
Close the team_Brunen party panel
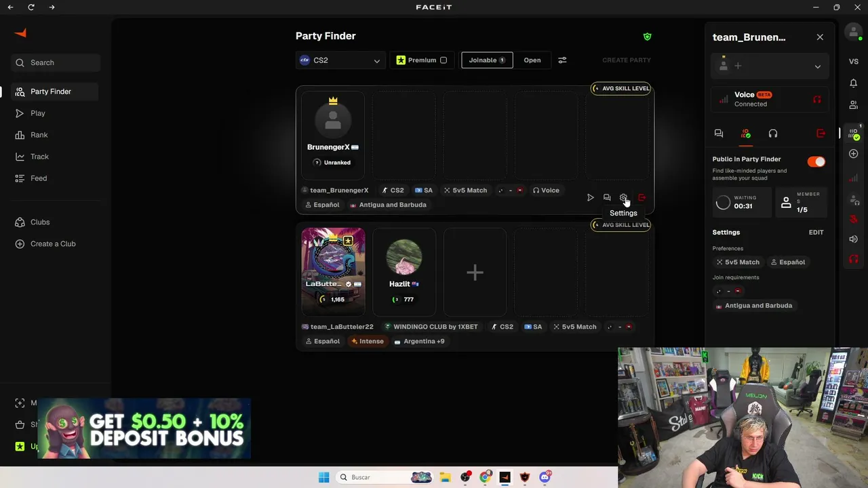tap(820, 37)
